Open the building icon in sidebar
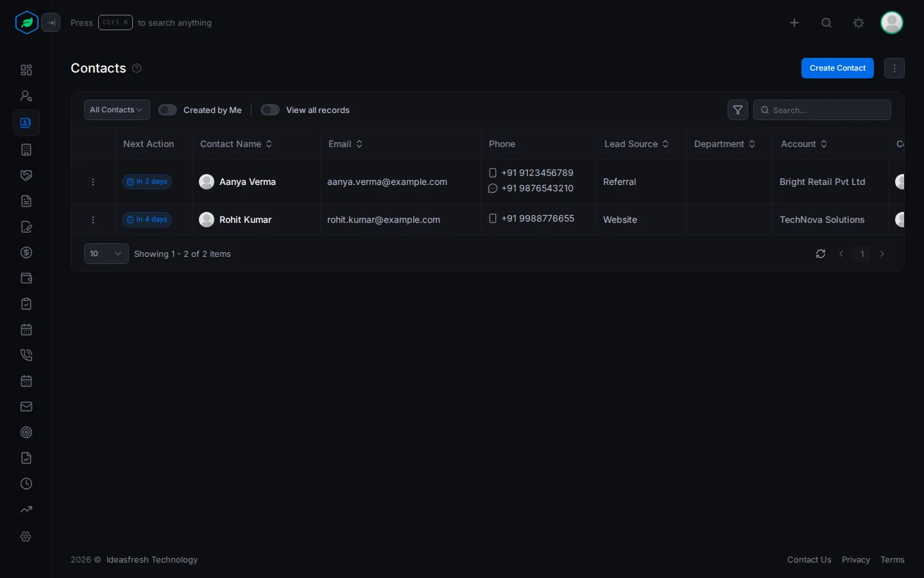 coord(26,150)
